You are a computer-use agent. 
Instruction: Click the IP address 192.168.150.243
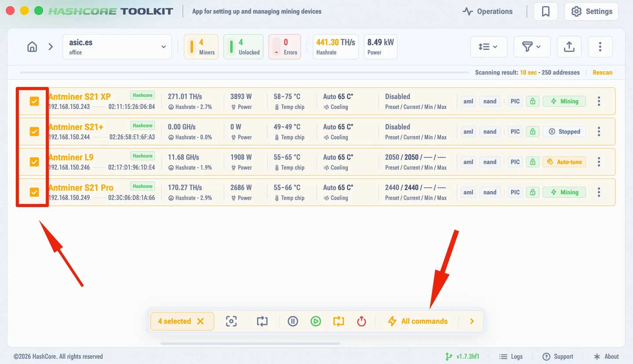tap(69, 107)
